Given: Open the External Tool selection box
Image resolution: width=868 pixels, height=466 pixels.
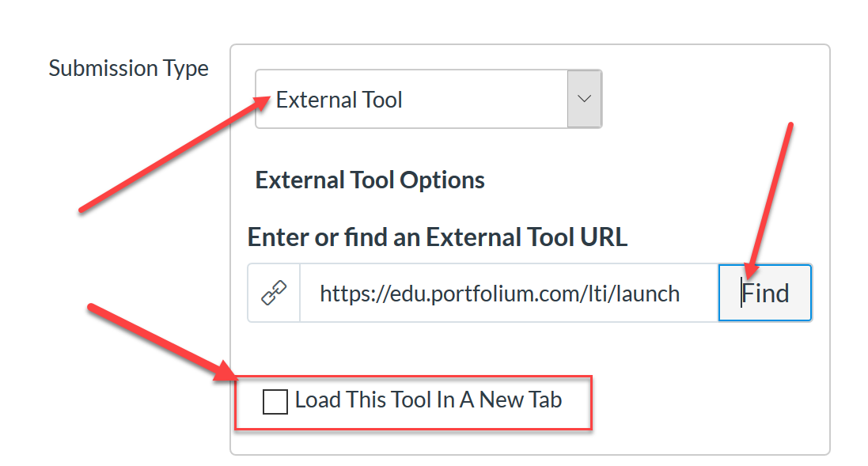Looking at the screenshot, I should point(429,99).
